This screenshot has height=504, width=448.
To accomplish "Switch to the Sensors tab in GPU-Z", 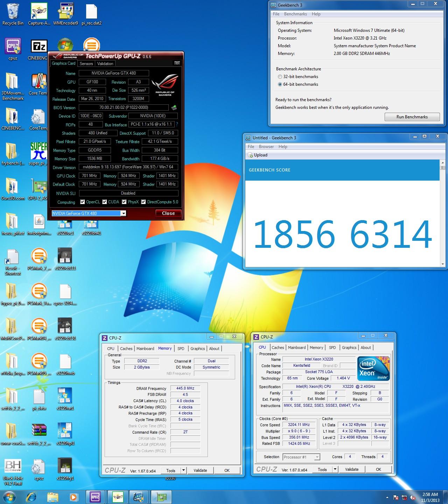I will click(86, 63).
